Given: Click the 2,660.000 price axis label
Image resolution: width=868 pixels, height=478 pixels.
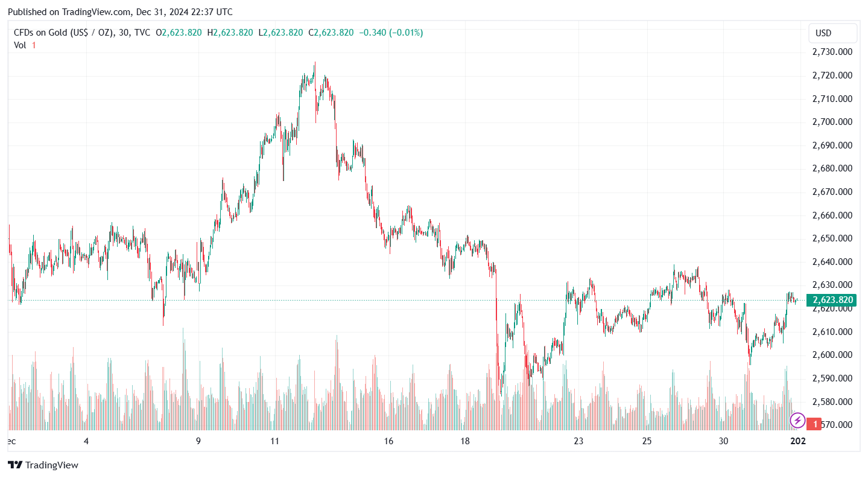Looking at the screenshot, I should click(x=832, y=215).
